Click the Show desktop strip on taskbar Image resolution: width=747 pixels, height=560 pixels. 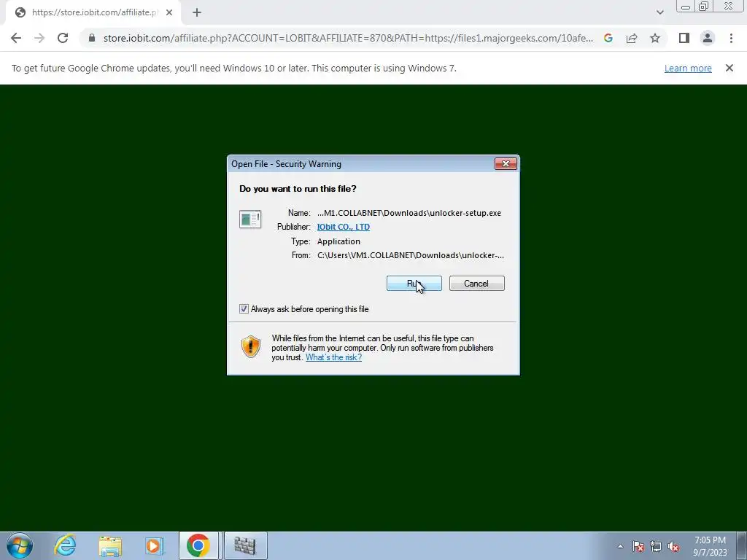pos(742,545)
